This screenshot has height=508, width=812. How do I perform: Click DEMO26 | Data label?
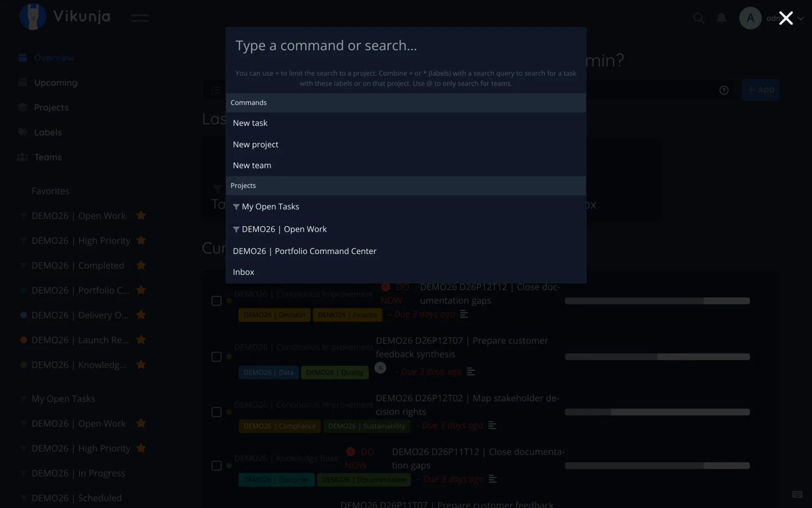tap(268, 372)
